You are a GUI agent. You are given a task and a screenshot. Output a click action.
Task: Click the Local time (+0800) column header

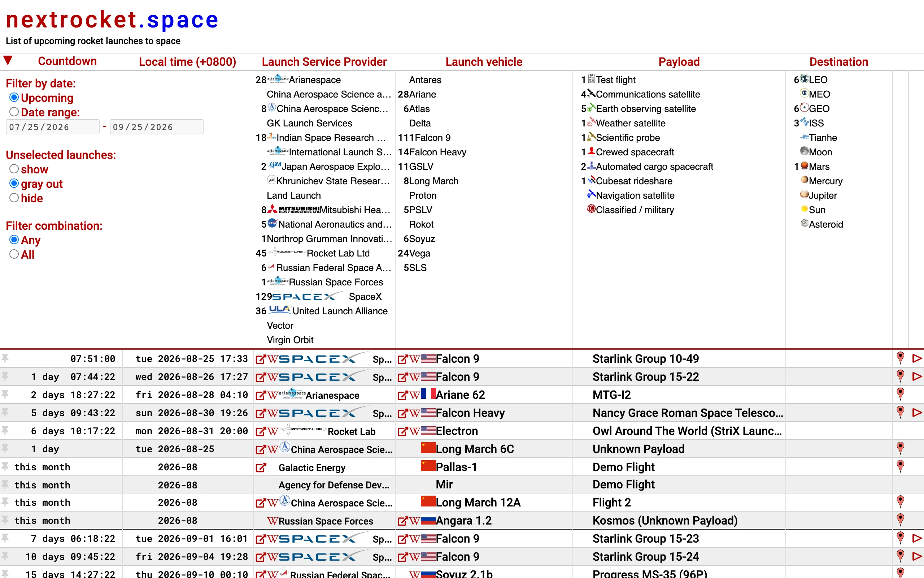(x=187, y=61)
